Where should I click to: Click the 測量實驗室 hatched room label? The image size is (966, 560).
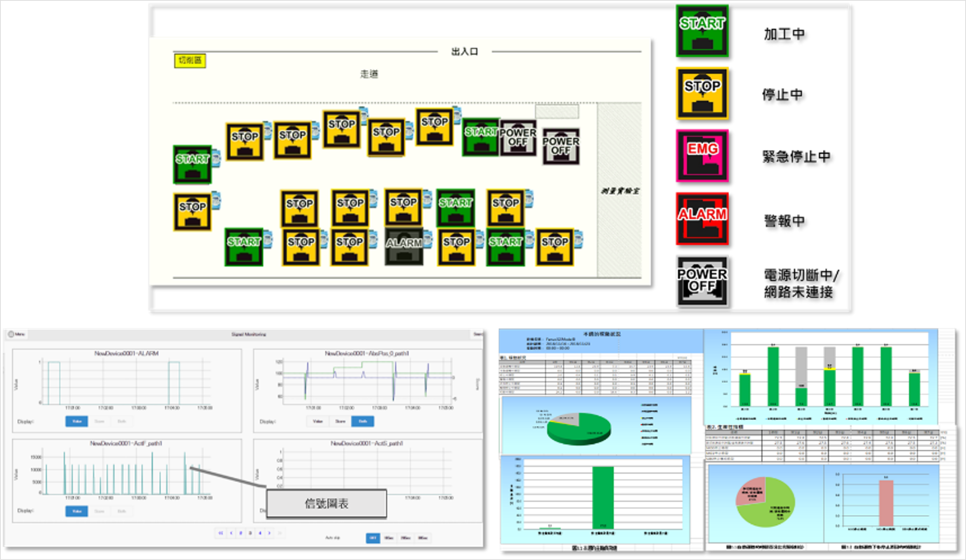(x=620, y=191)
